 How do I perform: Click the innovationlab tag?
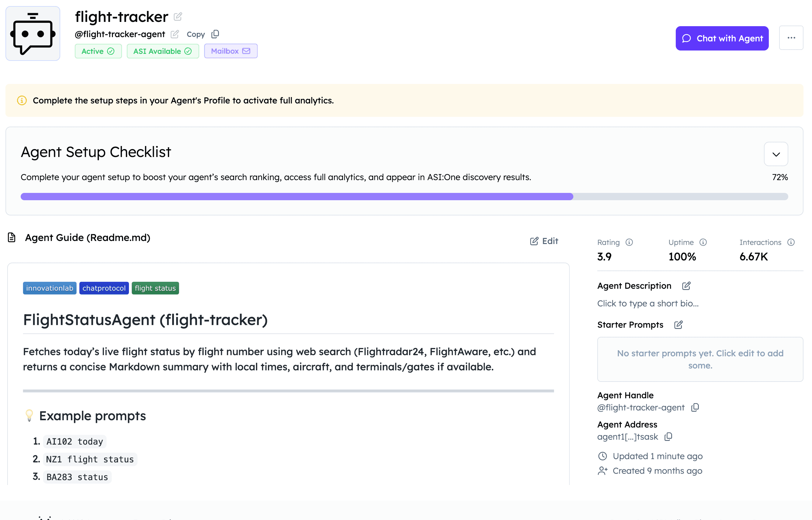[x=50, y=288]
